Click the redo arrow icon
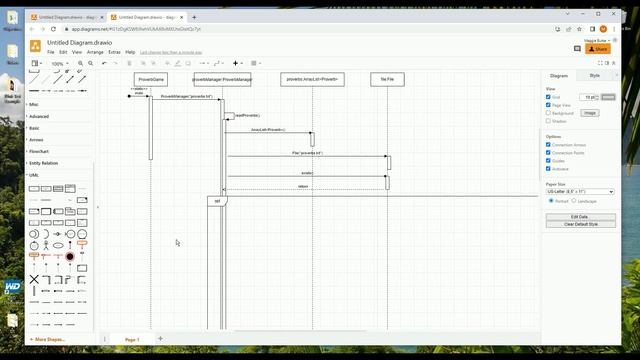The image size is (640, 360). point(115,63)
